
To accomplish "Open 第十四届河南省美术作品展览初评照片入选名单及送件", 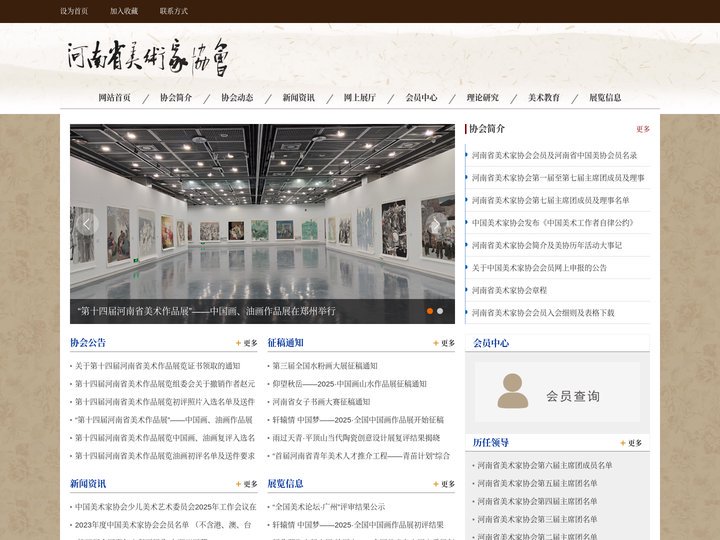I will [165, 402].
